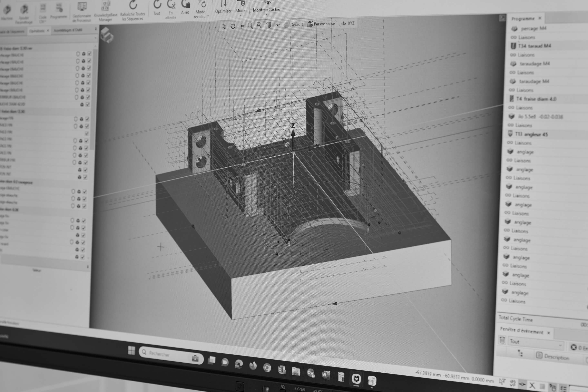This screenshot has width=588, height=392.
Task: Expand the dropdown arrow below the left panel tabs
Action: (95, 38)
